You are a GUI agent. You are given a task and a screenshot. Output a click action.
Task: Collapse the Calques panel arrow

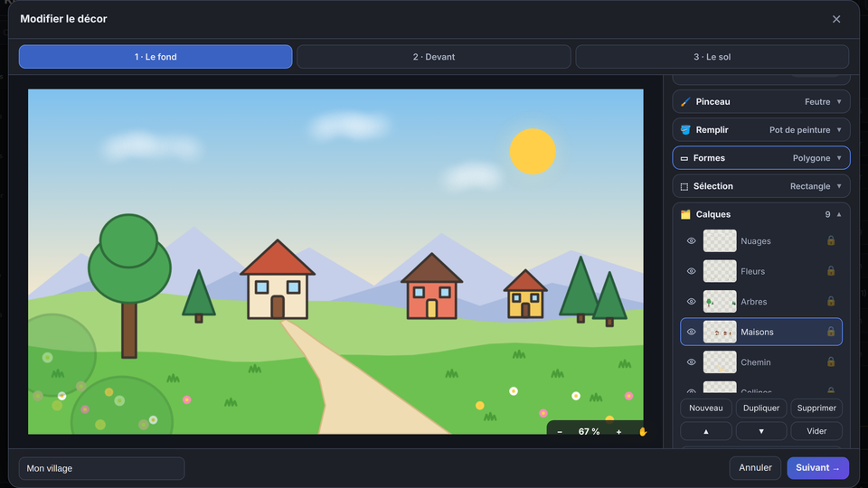(x=839, y=215)
